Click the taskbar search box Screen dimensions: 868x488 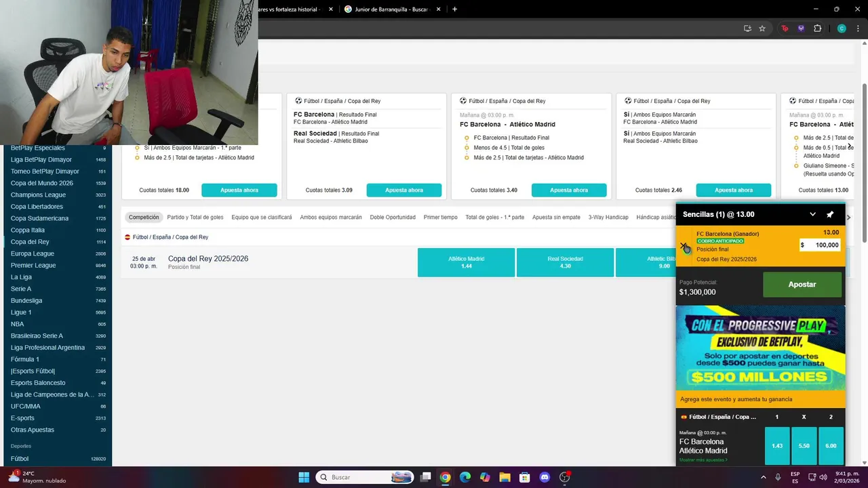coord(365,477)
